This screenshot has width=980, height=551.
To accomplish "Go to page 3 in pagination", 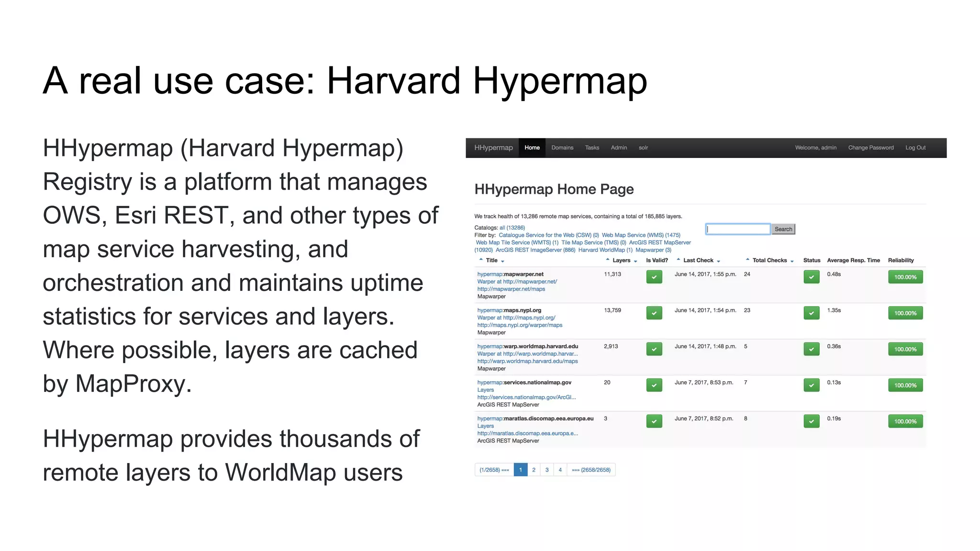I will [547, 470].
